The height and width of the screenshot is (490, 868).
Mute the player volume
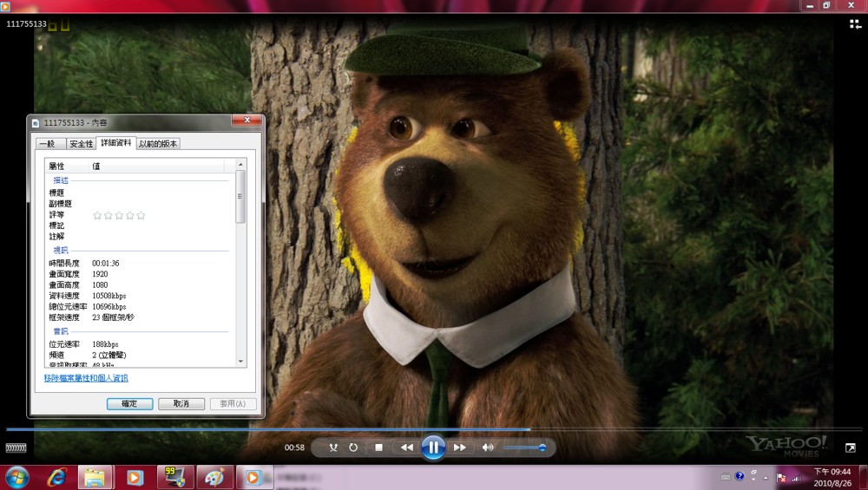(x=488, y=448)
